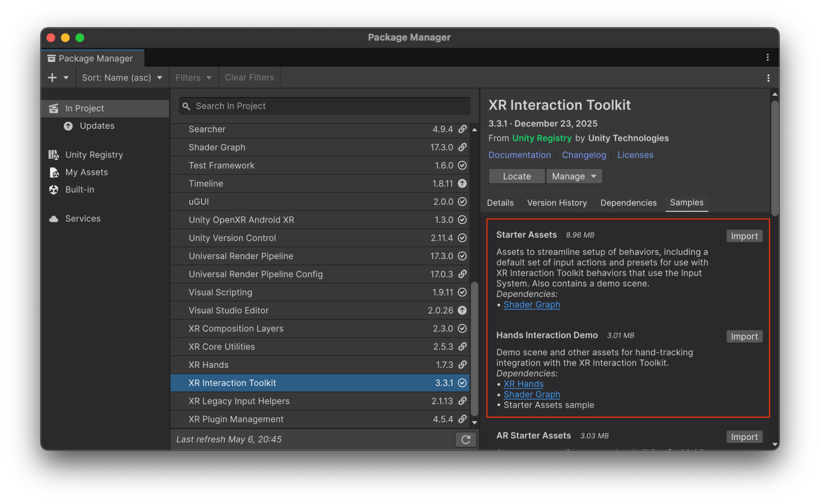Click the link icon beside Shader Graph
This screenshot has width=820, height=504.
[x=462, y=147]
